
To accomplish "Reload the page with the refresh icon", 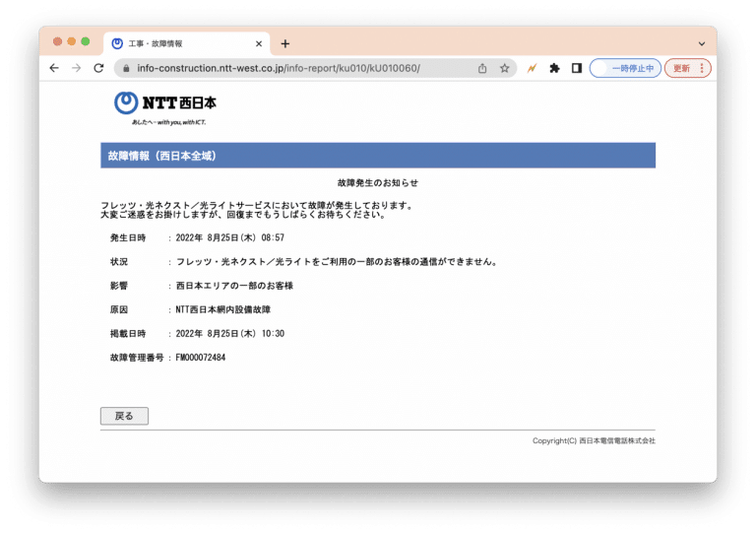I will tap(98, 68).
